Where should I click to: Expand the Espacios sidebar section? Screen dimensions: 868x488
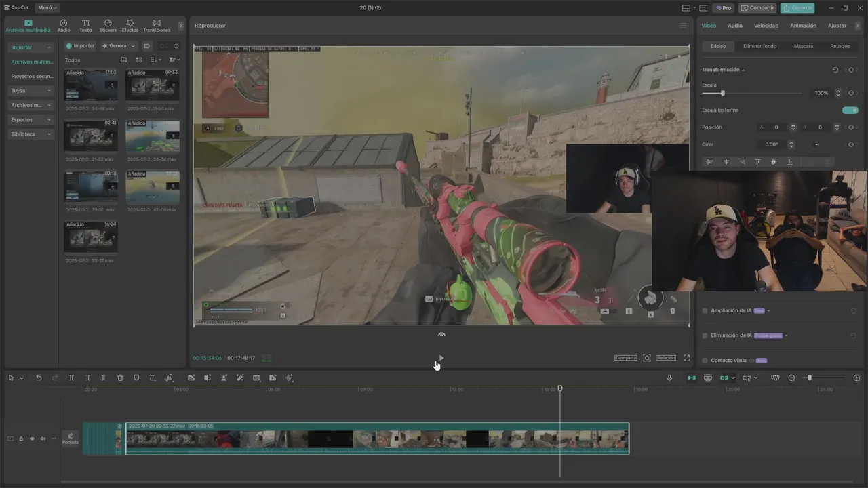(31, 119)
